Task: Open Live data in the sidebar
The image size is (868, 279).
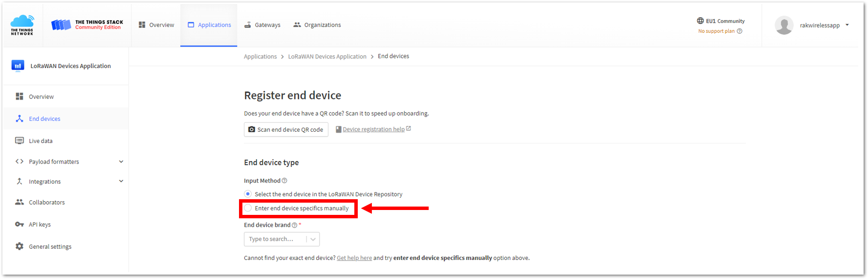Action: [66, 140]
